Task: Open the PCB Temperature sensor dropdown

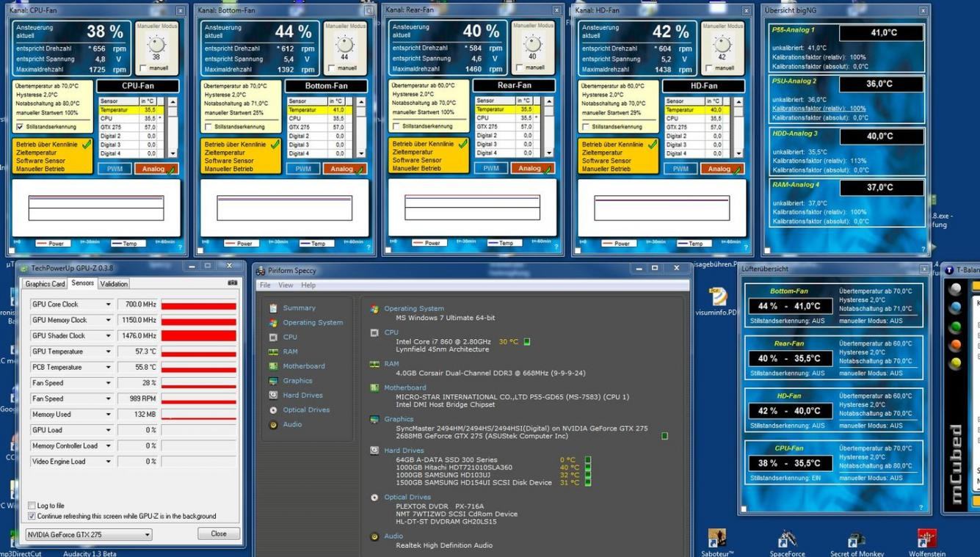Action: 109,367
